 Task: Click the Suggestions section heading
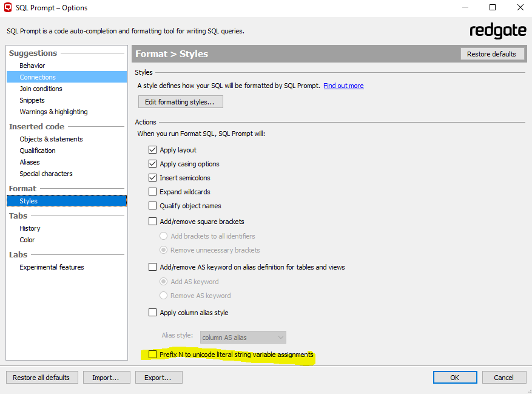tap(33, 53)
